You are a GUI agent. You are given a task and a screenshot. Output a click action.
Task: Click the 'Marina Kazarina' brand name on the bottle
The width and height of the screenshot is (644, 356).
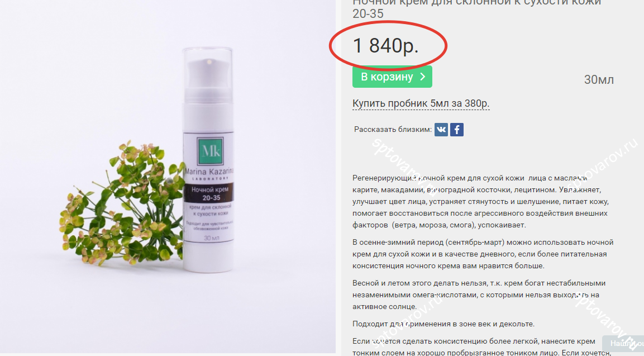[x=209, y=172]
